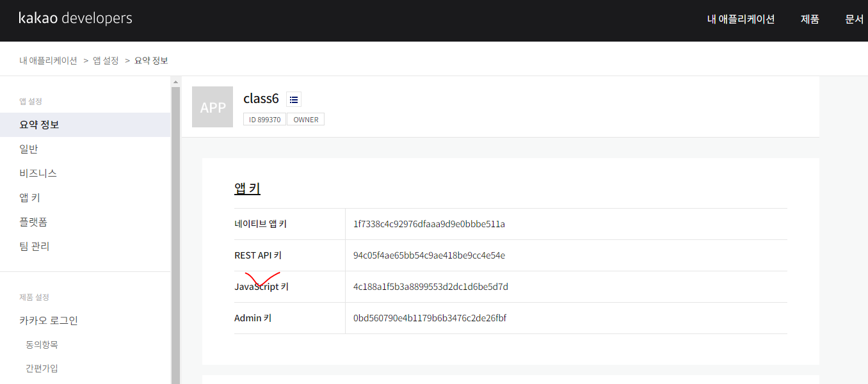868x384 pixels.
Task: Open the app list icon next to class6
Action: click(294, 99)
